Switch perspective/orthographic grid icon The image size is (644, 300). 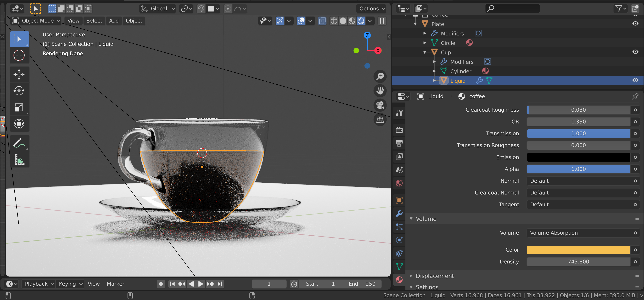click(380, 120)
